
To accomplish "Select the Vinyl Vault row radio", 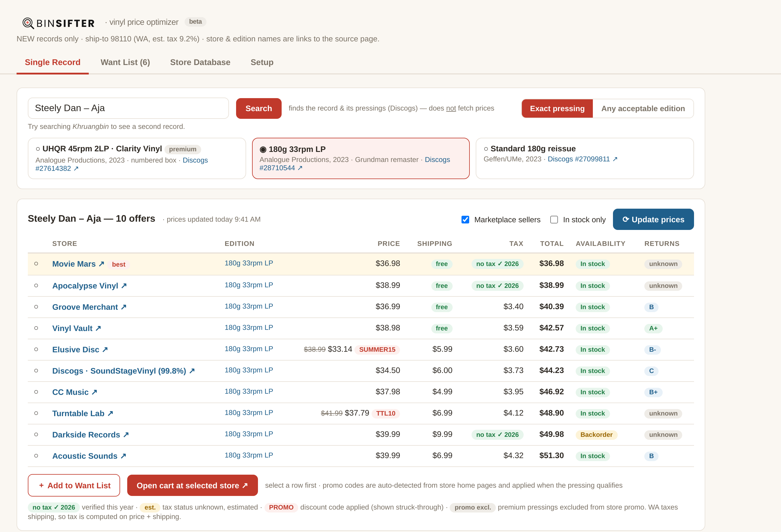I will click(x=36, y=328).
